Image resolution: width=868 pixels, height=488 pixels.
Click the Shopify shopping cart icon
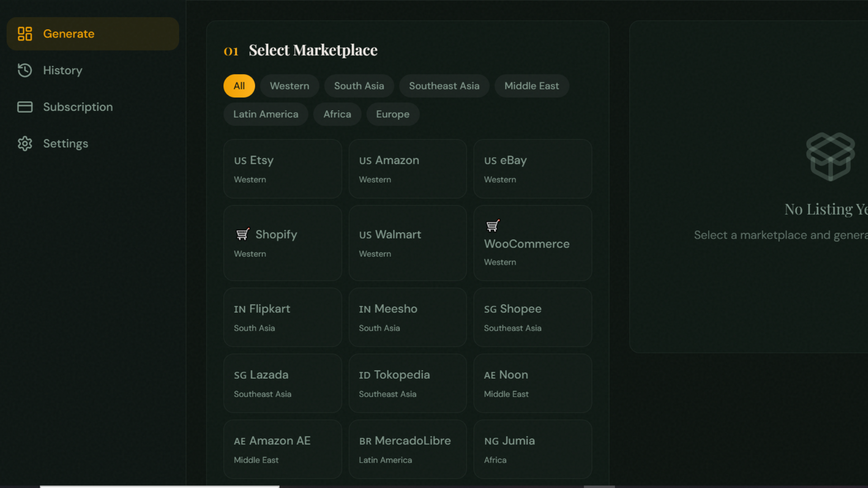243,234
